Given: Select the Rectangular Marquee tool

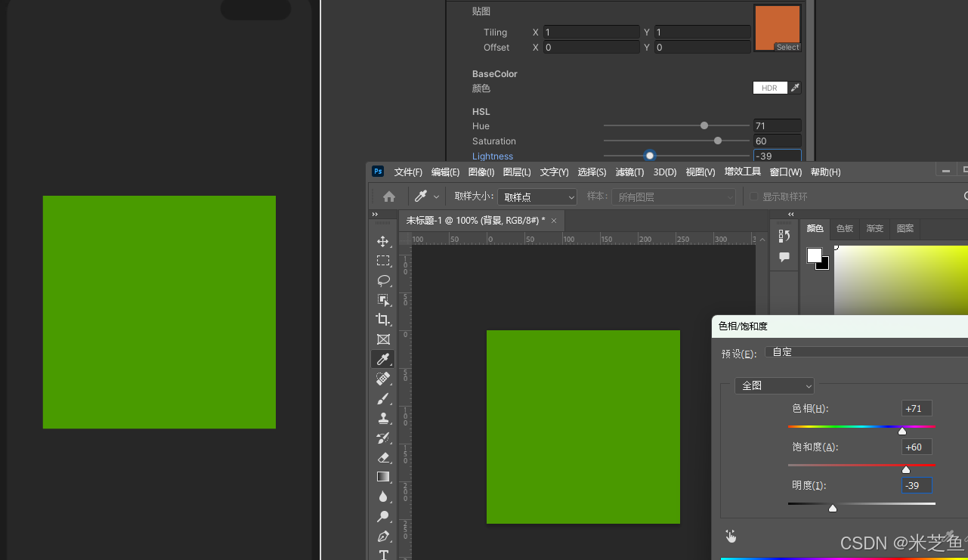Looking at the screenshot, I should pos(383,261).
